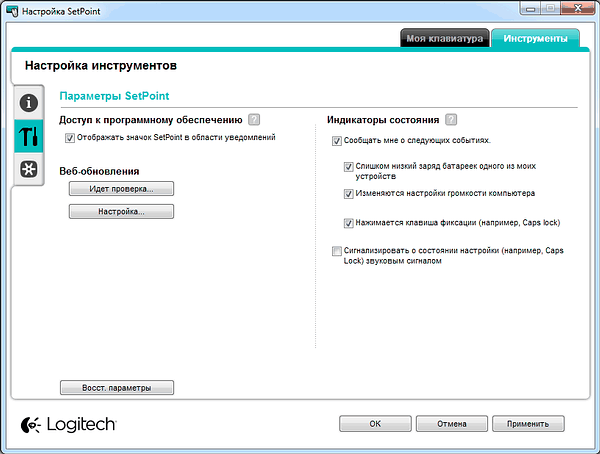Toggle Изменяются настройки громкости компьютера
Viewport: 600px width, 454px height.
point(348,194)
